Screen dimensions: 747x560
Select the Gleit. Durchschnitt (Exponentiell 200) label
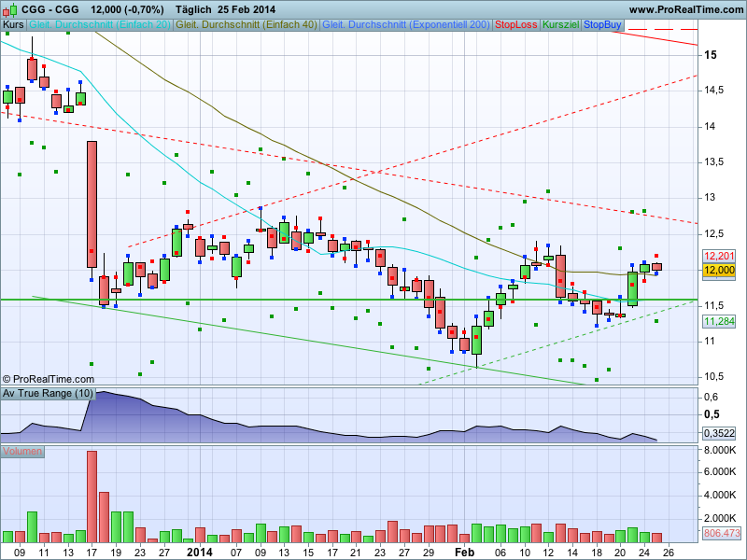tap(405, 24)
